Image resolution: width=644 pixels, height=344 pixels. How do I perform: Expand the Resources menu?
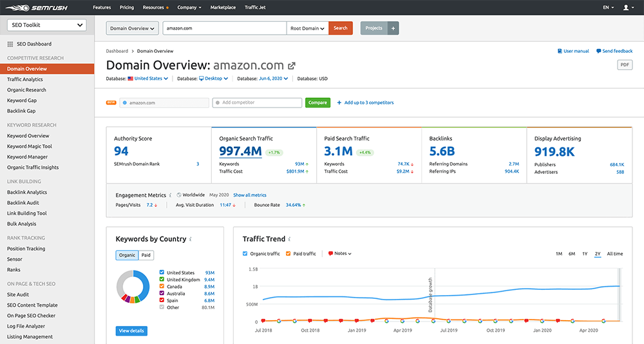pyautogui.click(x=155, y=7)
